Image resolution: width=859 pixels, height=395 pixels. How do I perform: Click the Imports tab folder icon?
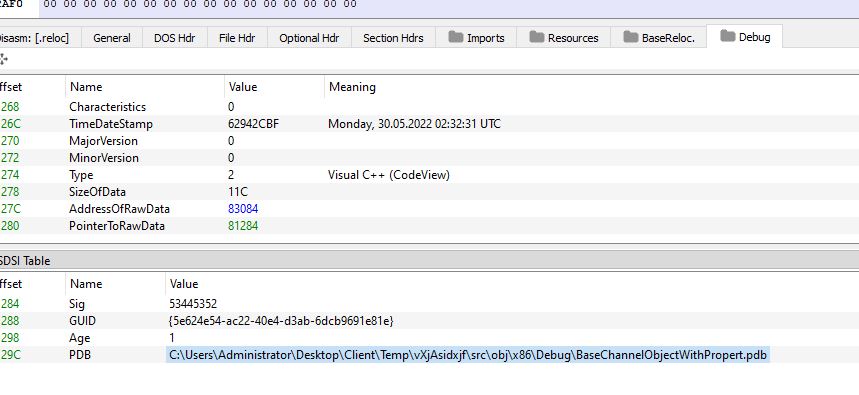(455, 37)
